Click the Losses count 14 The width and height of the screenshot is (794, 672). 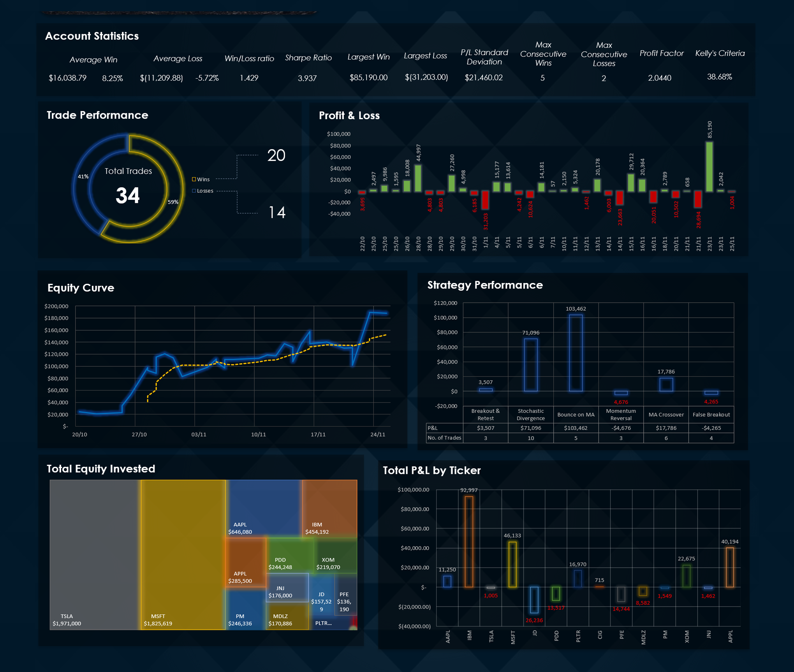click(277, 213)
